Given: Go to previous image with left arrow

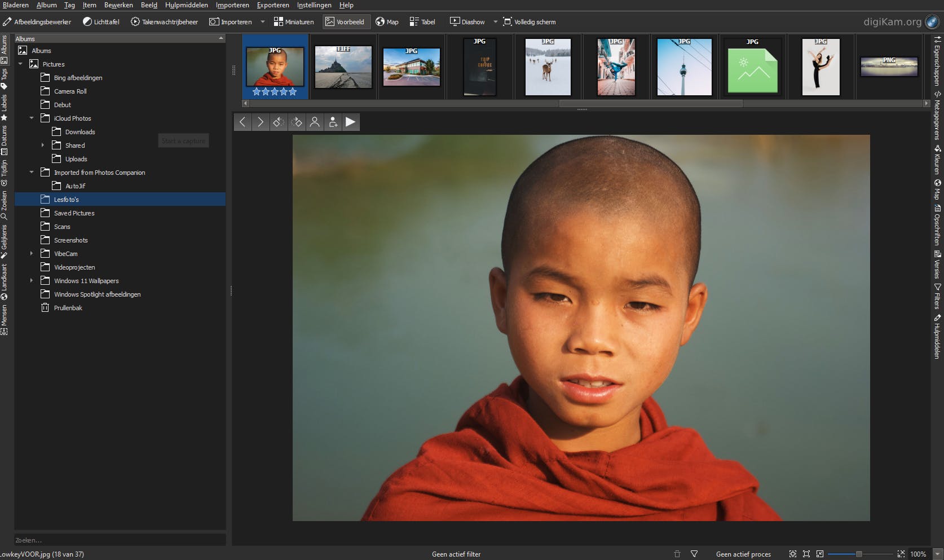Looking at the screenshot, I should [x=242, y=122].
